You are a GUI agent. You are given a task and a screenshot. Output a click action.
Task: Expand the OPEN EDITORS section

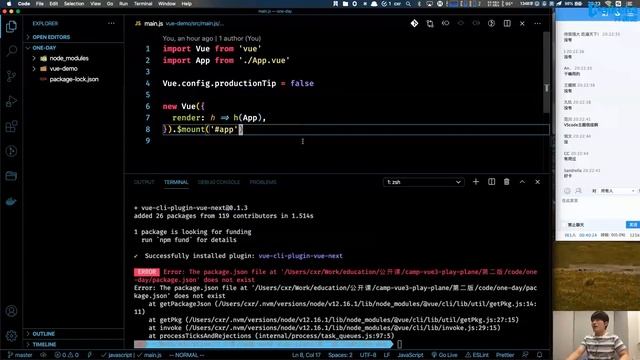point(74,37)
